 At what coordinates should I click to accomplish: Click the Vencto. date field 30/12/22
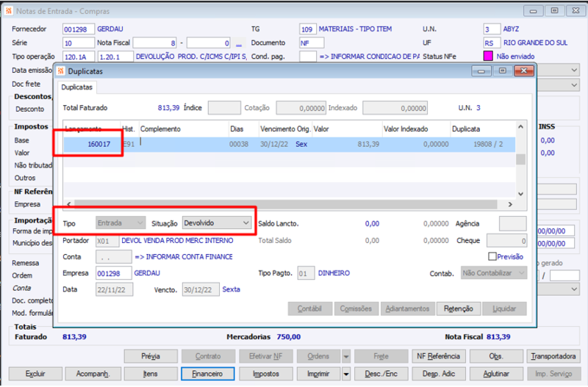coord(201,289)
